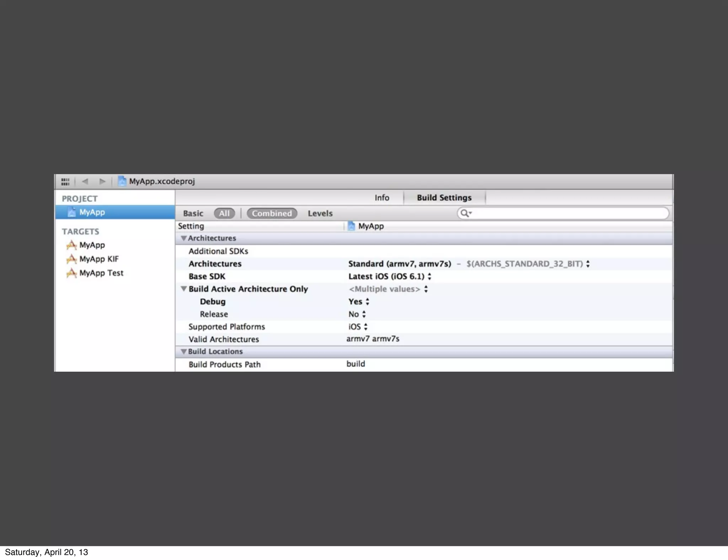Collapse the Build Locations section

pos(183,351)
